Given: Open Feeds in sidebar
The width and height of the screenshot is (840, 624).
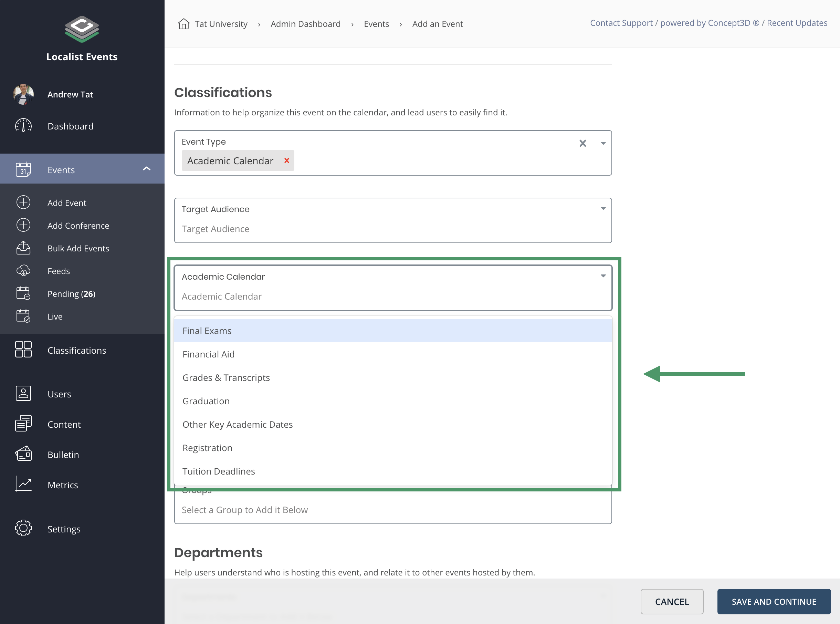Looking at the screenshot, I should [59, 271].
